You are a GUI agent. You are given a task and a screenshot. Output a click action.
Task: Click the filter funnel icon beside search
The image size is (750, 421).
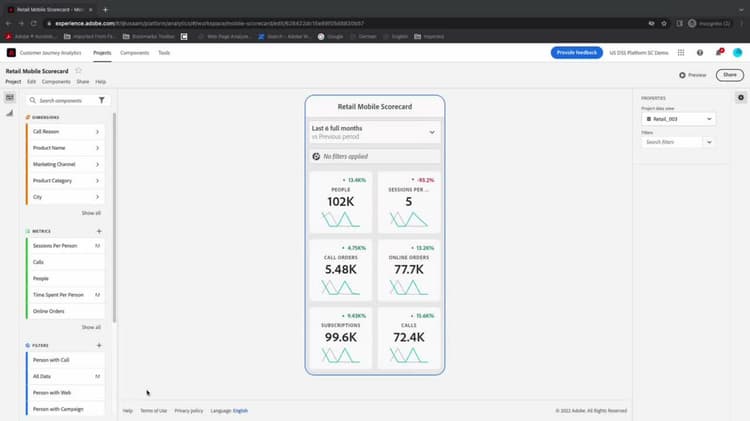pos(101,100)
